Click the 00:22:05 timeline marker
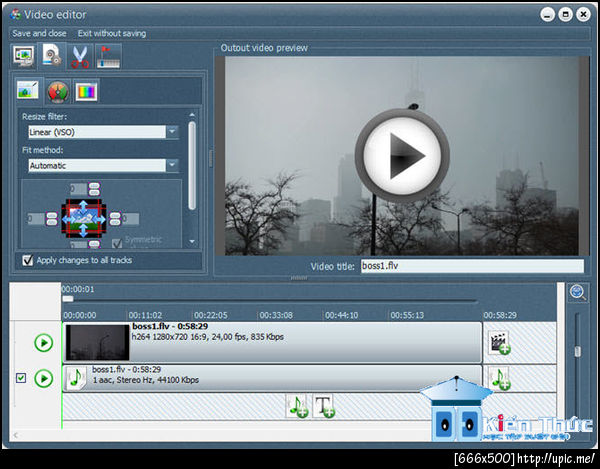Viewport: 600px width, 469px height. (x=210, y=315)
